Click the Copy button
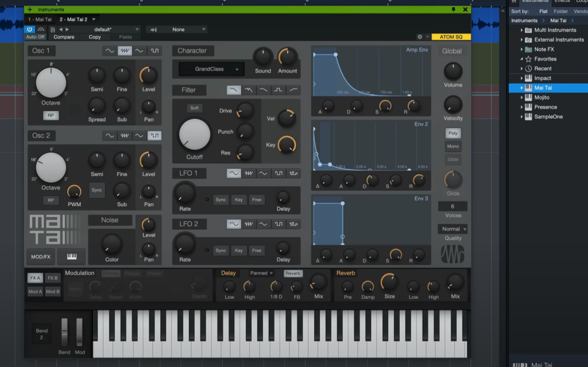The image size is (588, 367). tap(95, 37)
